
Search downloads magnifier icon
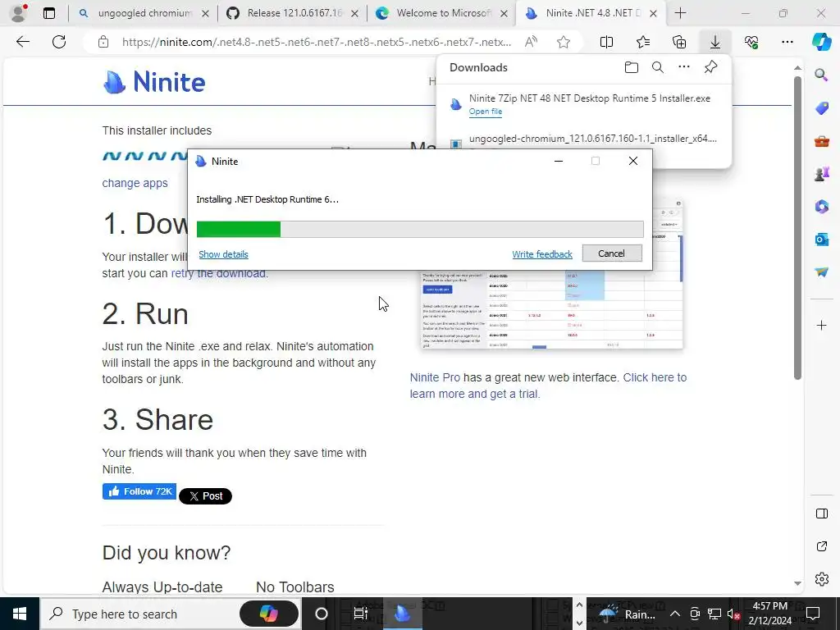[658, 67]
